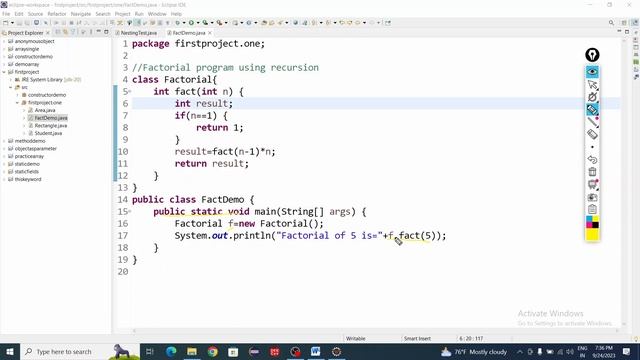Click the Save icon in the Eclipse toolbar
640x360 pixels.
[20, 23]
